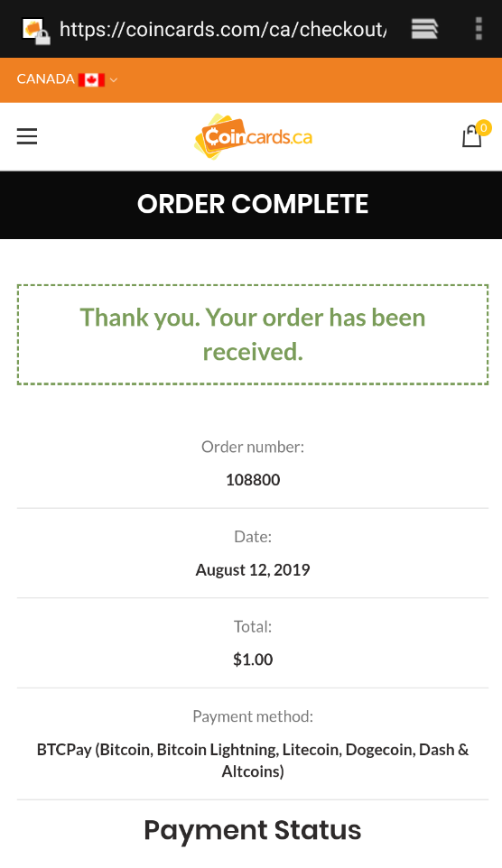Click the BTCPay payment method text
Screen dimensions: 502x868
253,760
